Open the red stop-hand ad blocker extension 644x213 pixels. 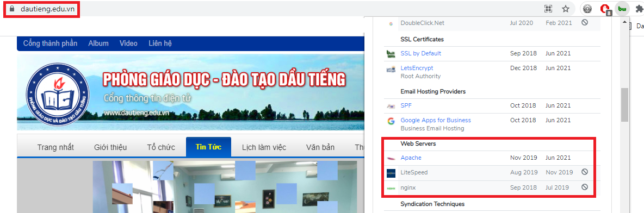click(x=605, y=9)
